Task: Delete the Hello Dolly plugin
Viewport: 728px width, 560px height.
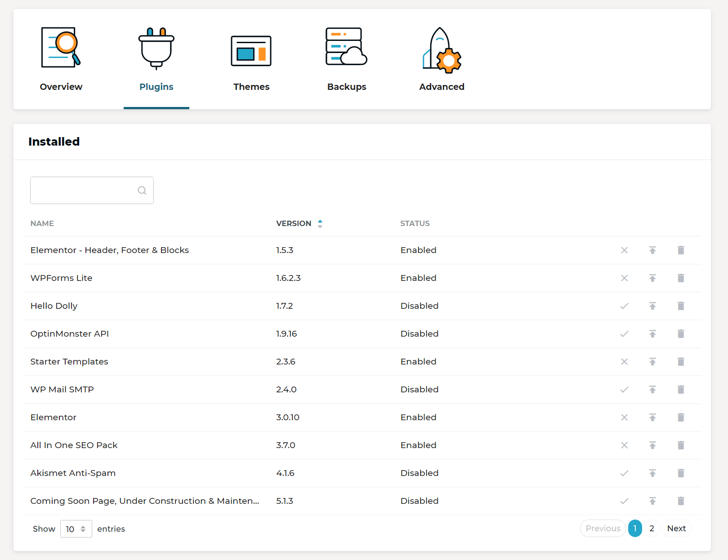Action: [681, 306]
